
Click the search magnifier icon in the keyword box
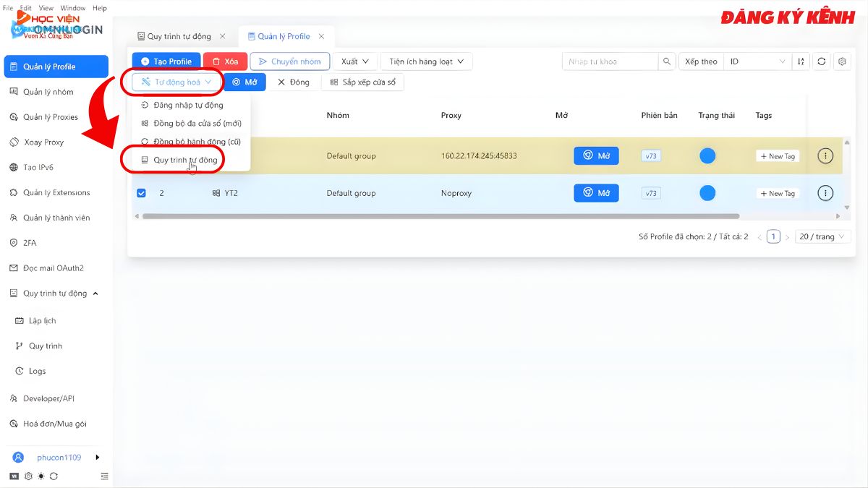click(x=667, y=61)
